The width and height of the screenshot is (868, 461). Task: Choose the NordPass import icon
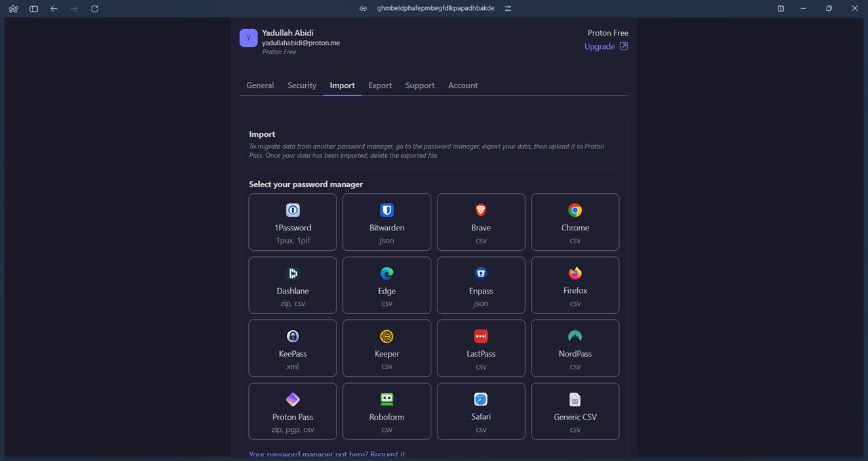click(575, 336)
